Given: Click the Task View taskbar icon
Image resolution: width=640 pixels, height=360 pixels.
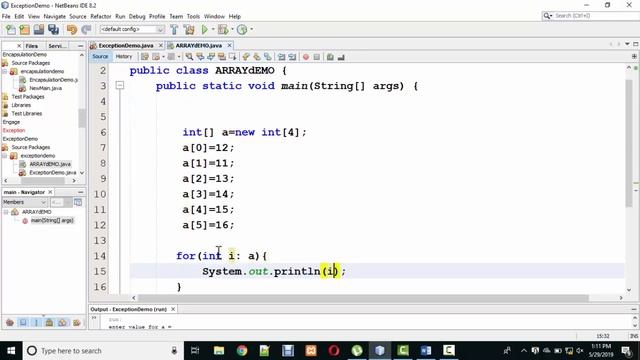Looking at the screenshot, I should (x=195, y=350).
